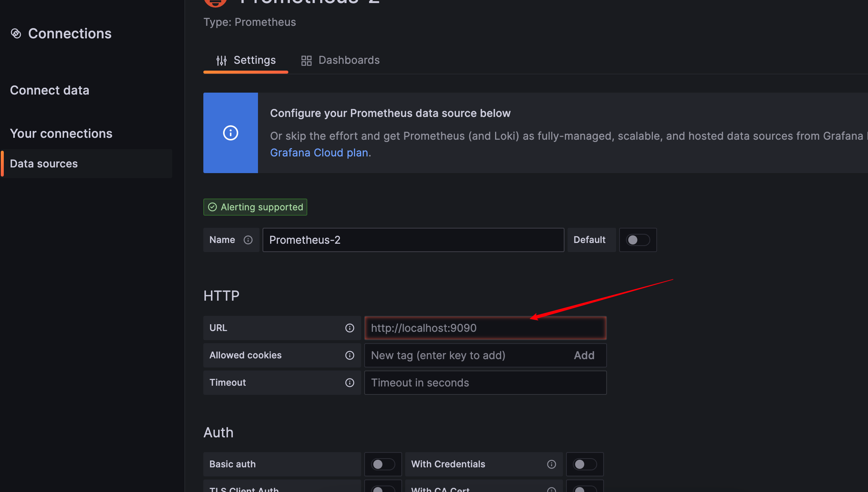The width and height of the screenshot is (868, 492).
Task: Click the Type: Prometheus text
Action: point(250,22)
